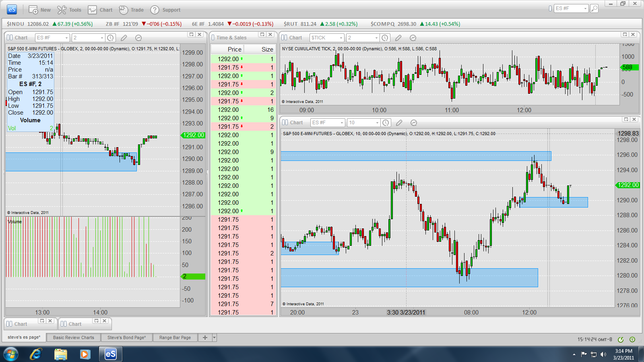Click the time template clock icon in left chart

[x=110, y=38]
